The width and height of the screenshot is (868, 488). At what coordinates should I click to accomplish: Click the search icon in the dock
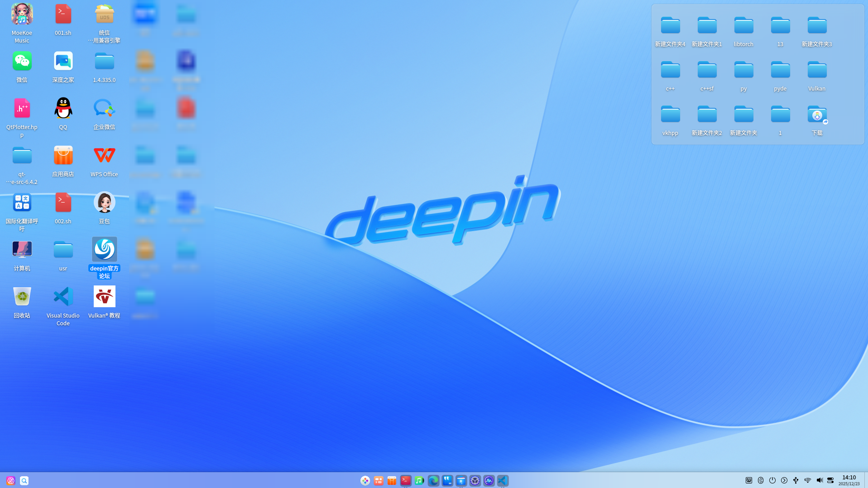point(24,480)
